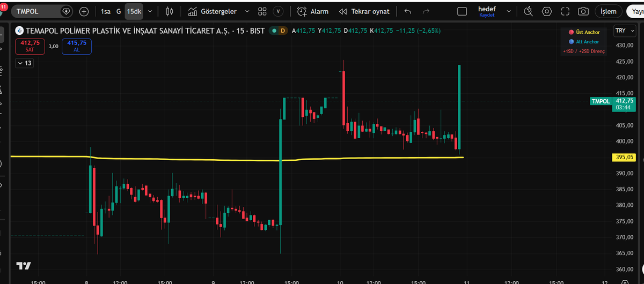Click the diamond badge in symbol search

(x=66, y=11)
